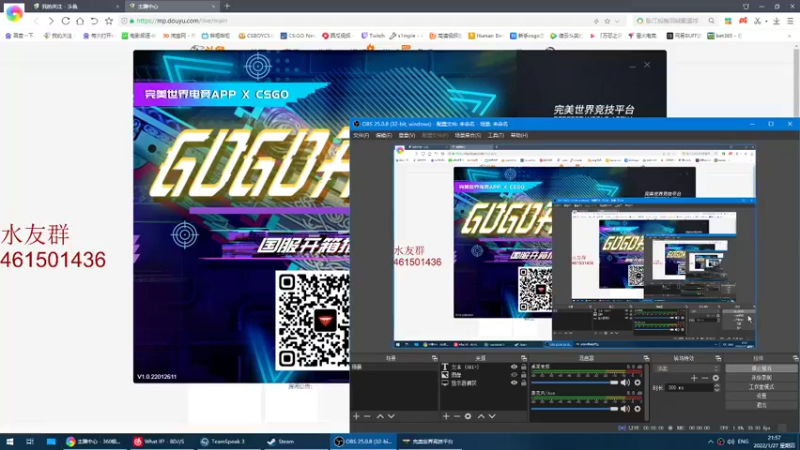Click the browser back arrow

36,21
